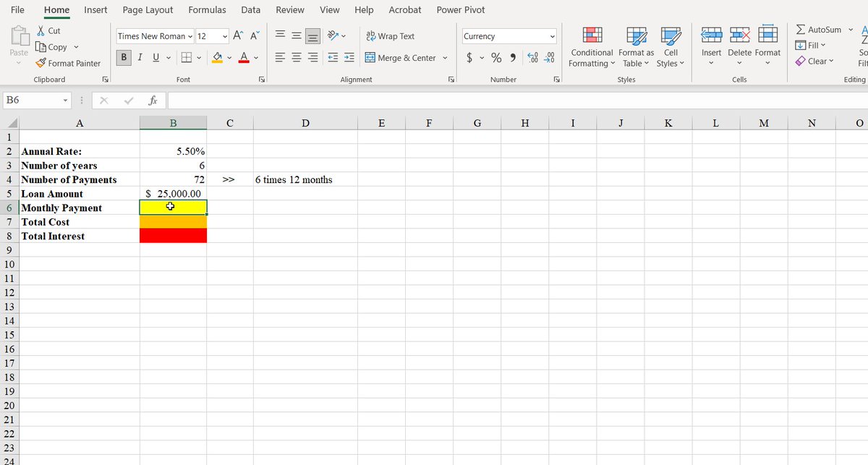
Task: Open Number format dialog launcher
Action: coord(557,79)
